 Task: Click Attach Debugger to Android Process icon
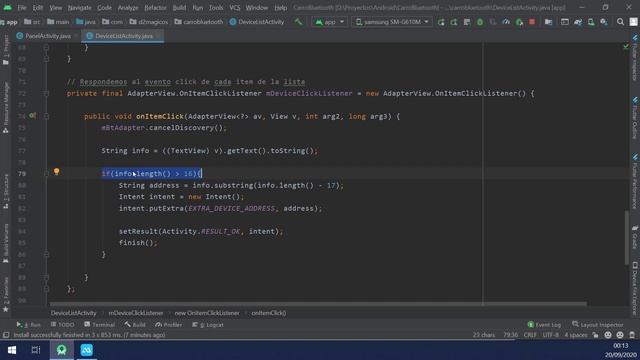click(x=519, y=22)
